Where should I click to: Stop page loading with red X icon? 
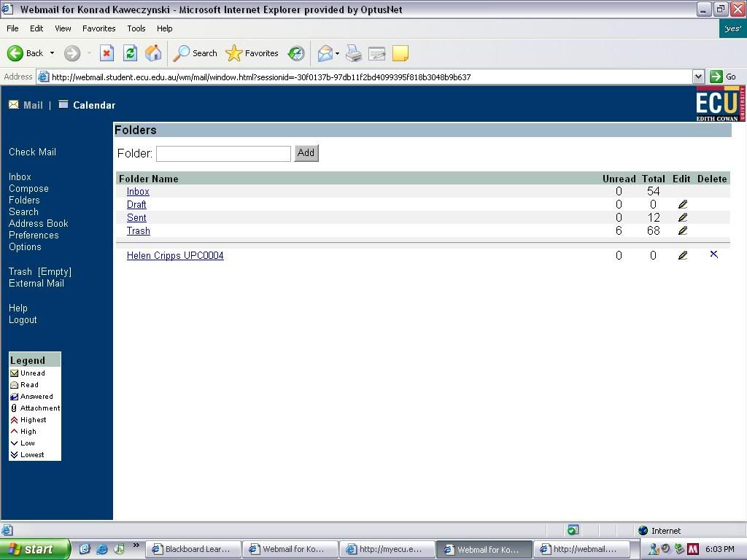107,53
